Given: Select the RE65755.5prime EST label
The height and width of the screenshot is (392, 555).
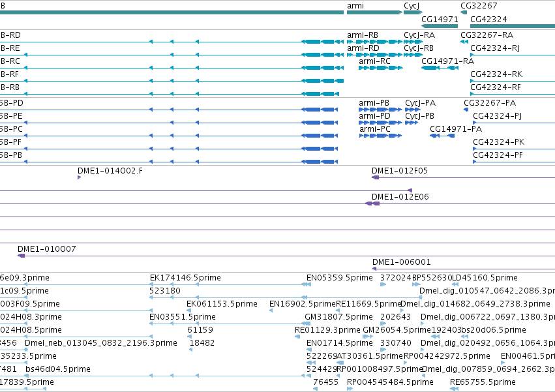Looking at the screenshot, I should [483, 382].
